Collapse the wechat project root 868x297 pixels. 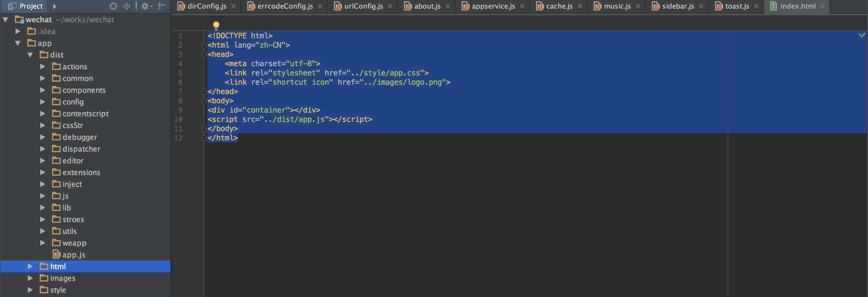(x=5, y=19)
